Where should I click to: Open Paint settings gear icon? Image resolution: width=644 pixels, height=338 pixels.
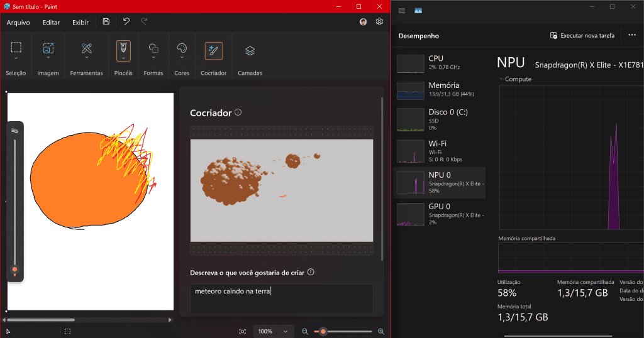379,22
